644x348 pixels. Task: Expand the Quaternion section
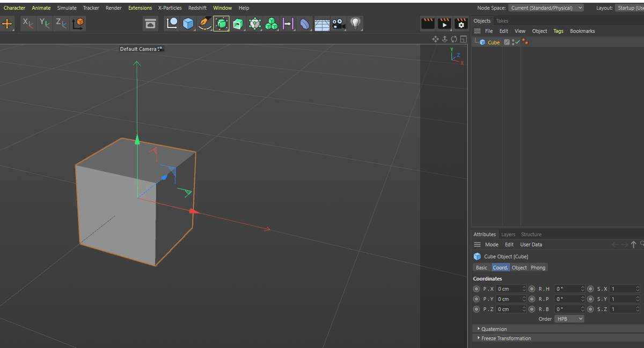coord(558,329)
